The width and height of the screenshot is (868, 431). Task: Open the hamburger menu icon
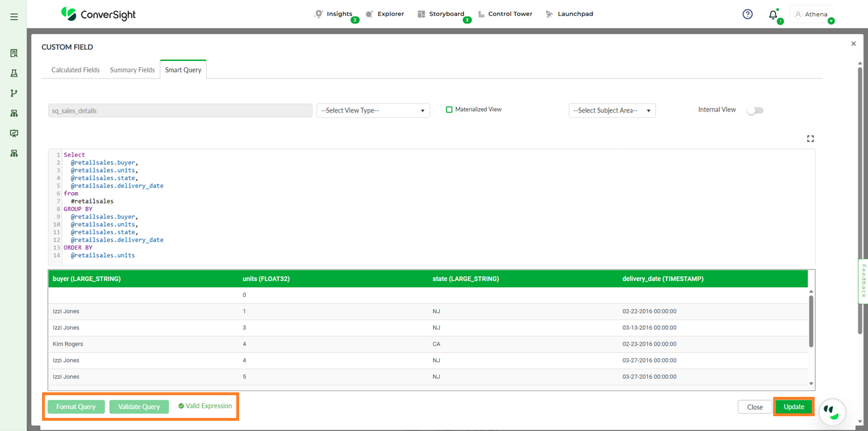point(14,17)
